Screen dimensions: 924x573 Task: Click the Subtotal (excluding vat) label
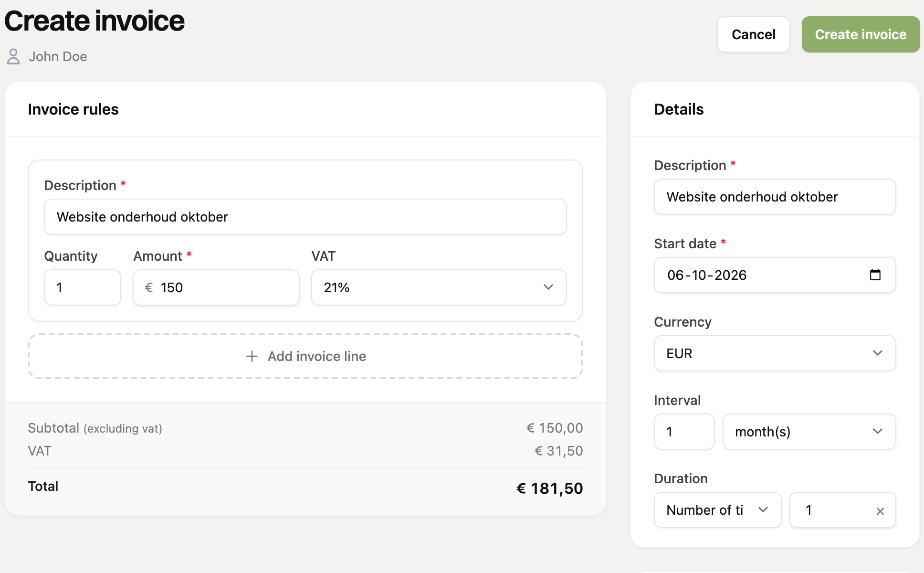tap(95, 428)
